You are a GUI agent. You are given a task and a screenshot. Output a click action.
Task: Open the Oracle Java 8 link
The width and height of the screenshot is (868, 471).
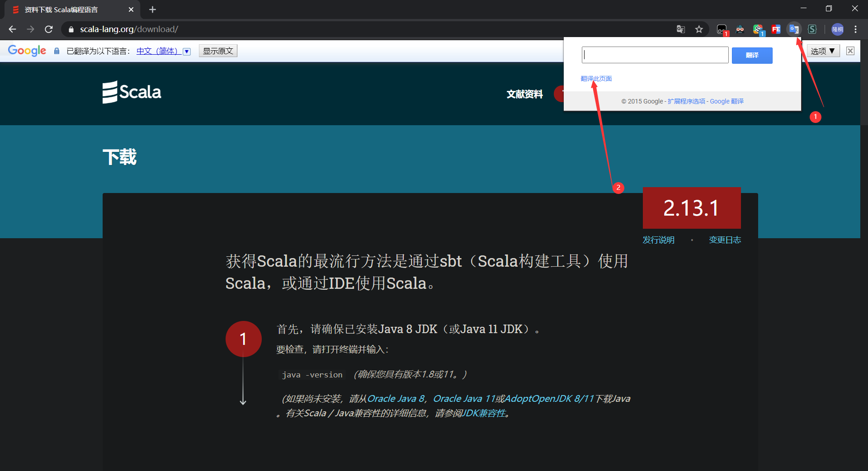pyautogui.click(x=396, y=399)
